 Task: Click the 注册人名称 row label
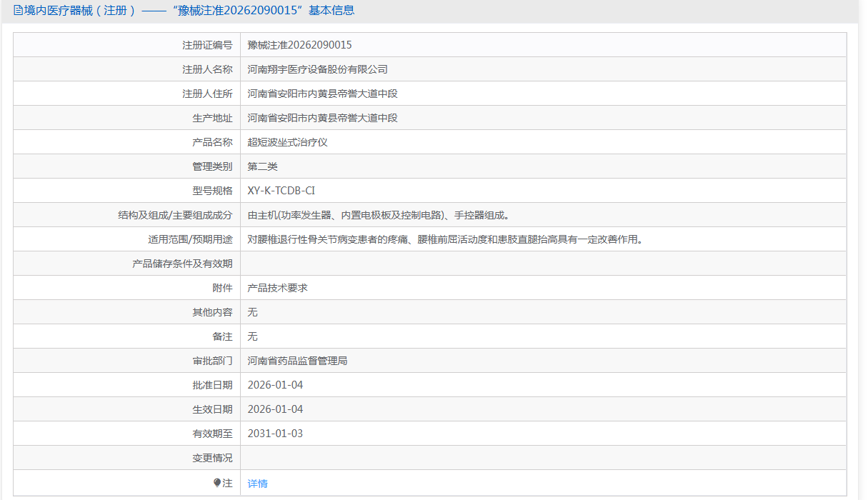(207, 69)
